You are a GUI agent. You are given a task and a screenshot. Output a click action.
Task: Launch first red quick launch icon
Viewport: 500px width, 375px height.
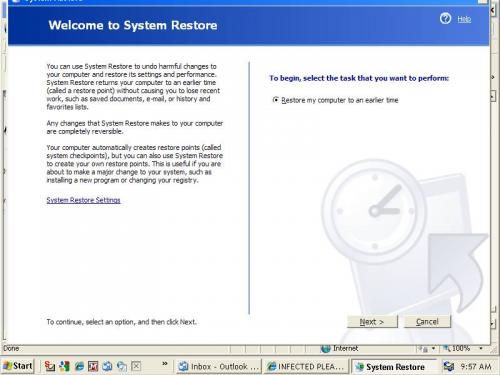(50, 366)
